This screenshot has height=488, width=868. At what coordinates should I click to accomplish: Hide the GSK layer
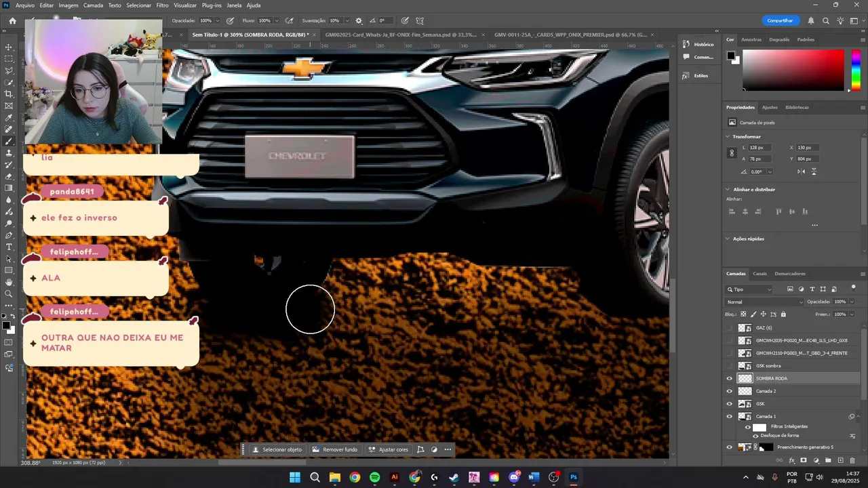coord(730,404)
